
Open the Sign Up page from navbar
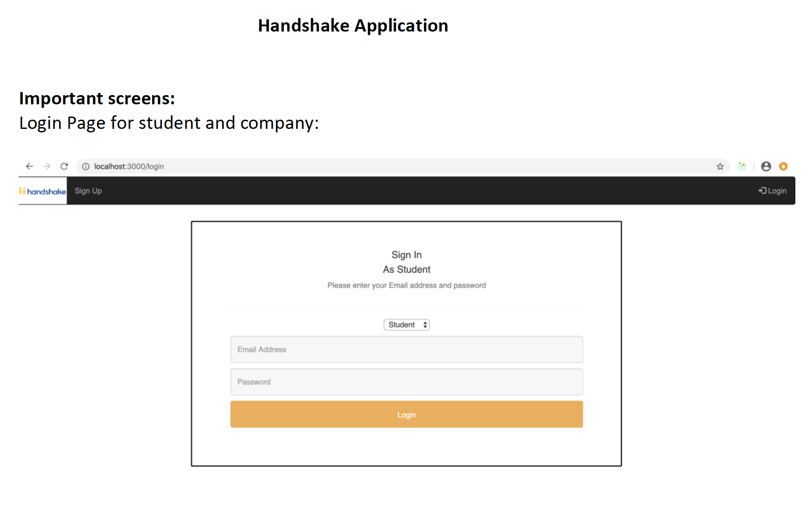pyautogui.click(x=88, y=191)
